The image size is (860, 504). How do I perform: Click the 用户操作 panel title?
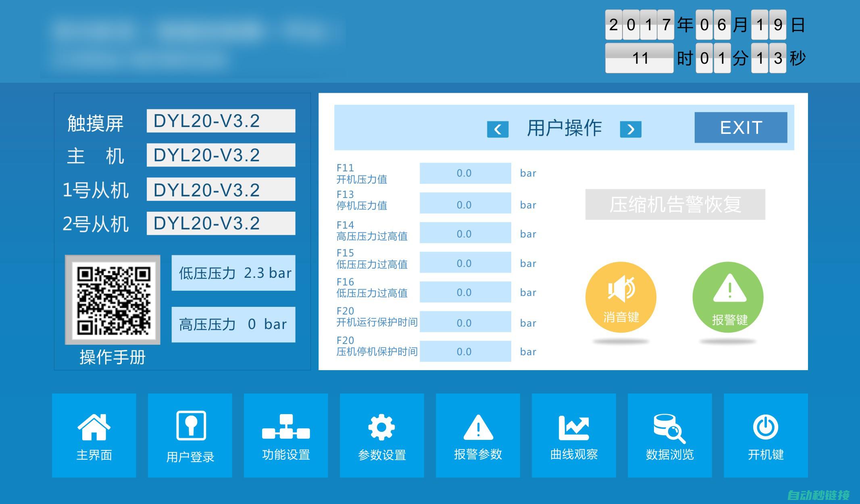564,128
